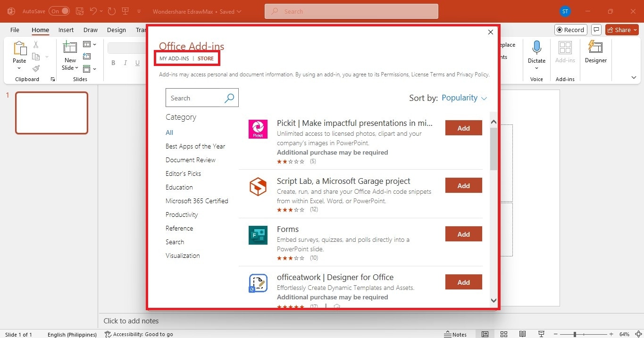Add the officeatwork Designer add-in
644x338 pixels.
pyautogui.click(x=464, y=282)
